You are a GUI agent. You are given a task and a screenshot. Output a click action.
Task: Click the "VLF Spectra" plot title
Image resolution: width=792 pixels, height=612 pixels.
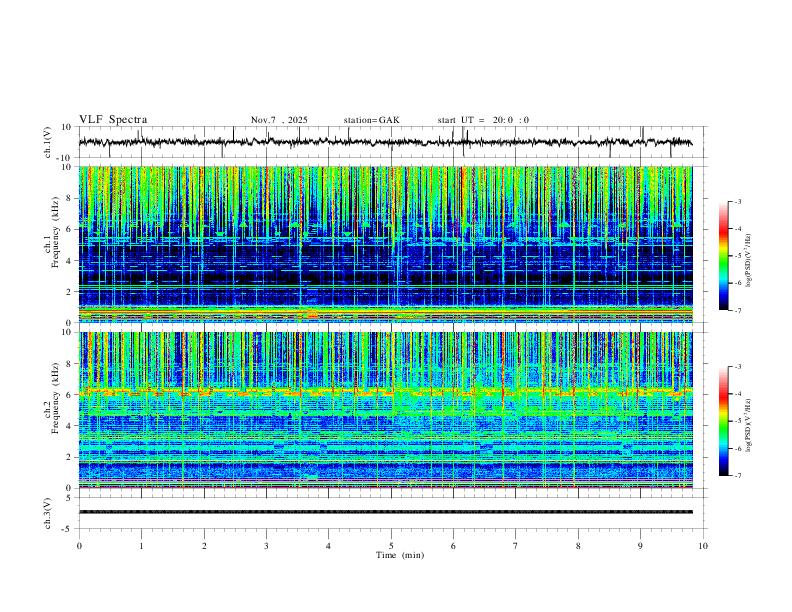(x=113, y=120)
